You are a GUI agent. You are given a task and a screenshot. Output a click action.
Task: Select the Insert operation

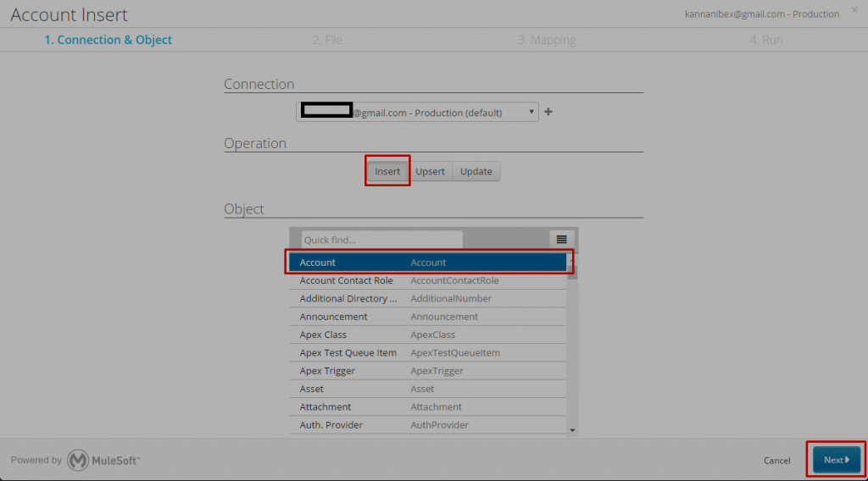coord(387,171)
